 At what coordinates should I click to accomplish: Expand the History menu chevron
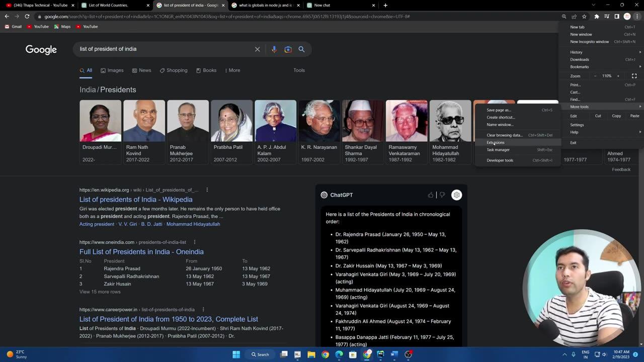[640, 52]
